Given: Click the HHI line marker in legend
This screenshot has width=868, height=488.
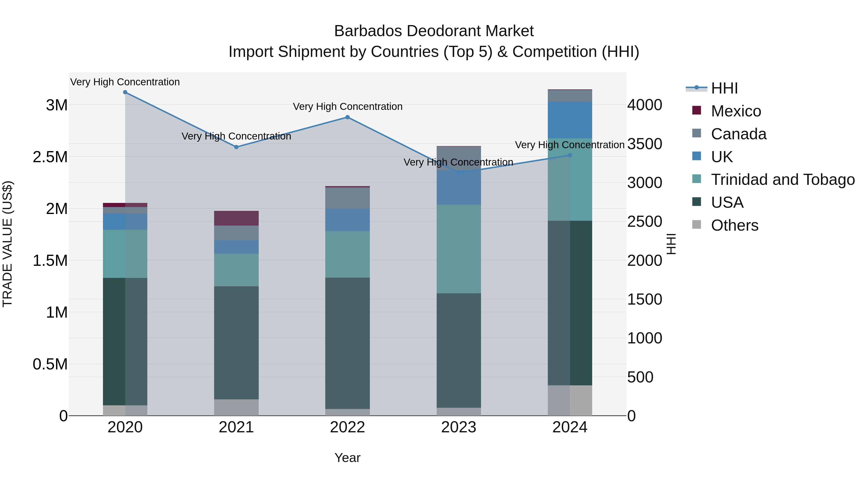Looking at the screenshot, I should tap(697, 87).
